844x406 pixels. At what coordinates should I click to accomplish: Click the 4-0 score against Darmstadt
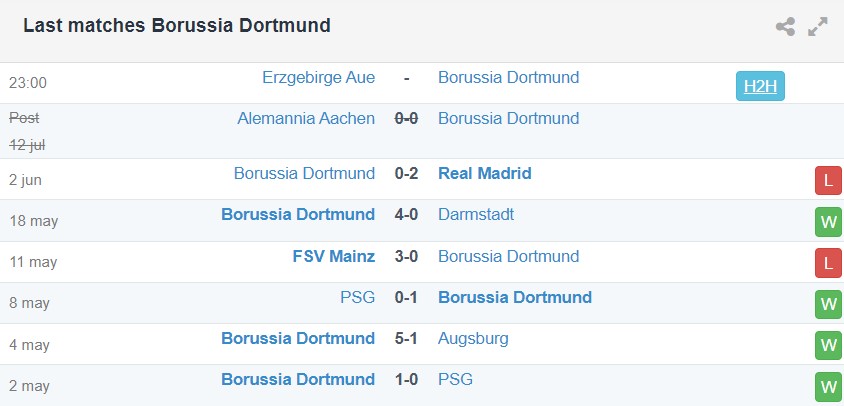406,214
